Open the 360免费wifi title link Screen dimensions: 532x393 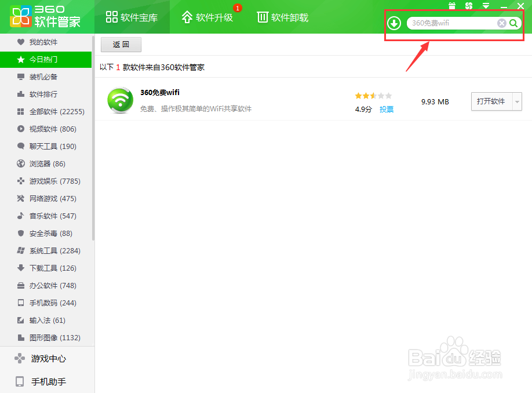160,93
